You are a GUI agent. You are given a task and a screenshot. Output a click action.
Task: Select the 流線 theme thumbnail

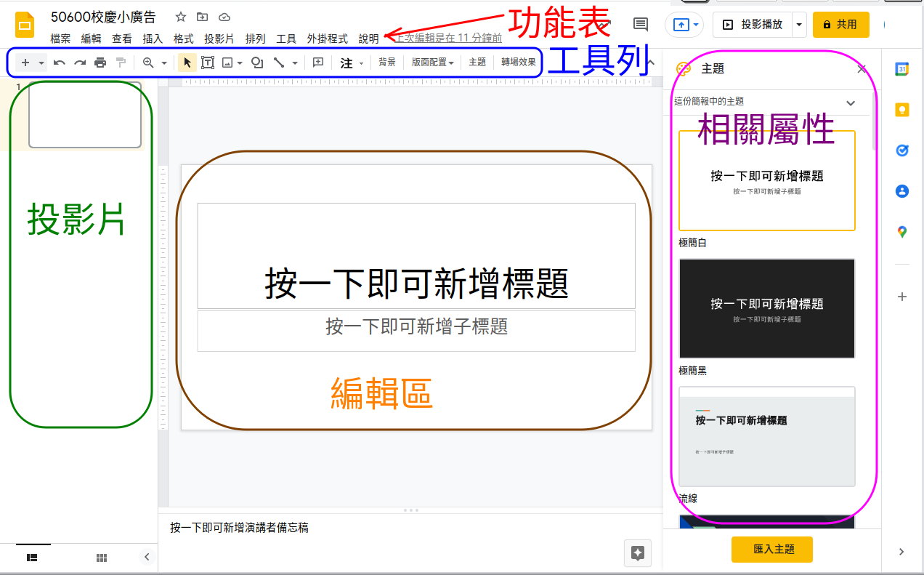pos(767,436)
